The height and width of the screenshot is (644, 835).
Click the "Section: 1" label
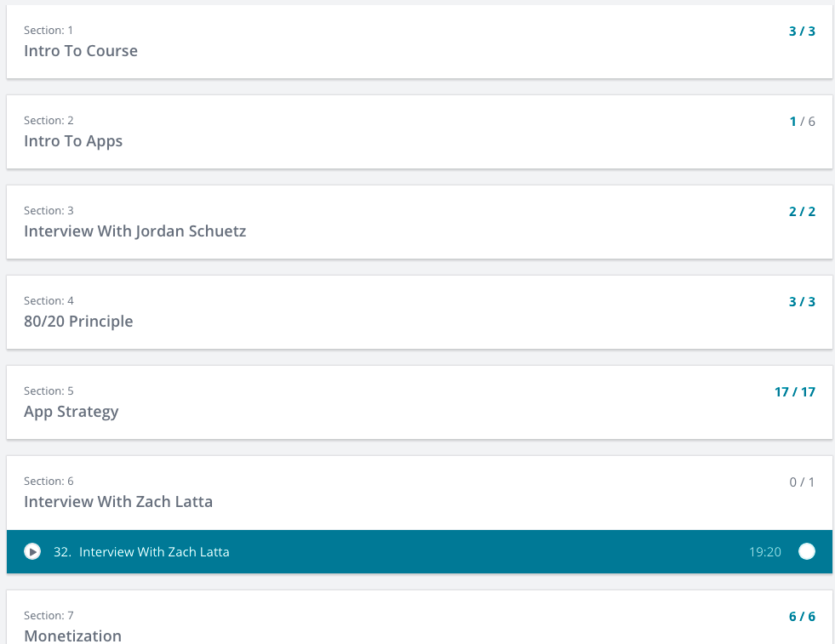tap(49, 31)
